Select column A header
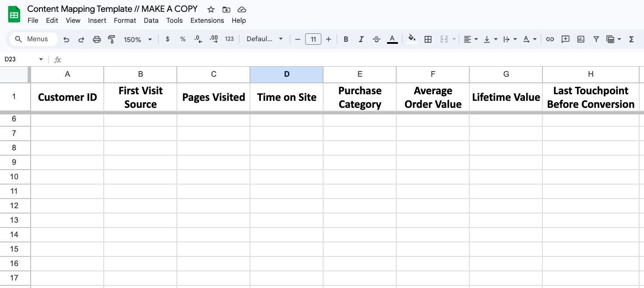 coord(67,74)
